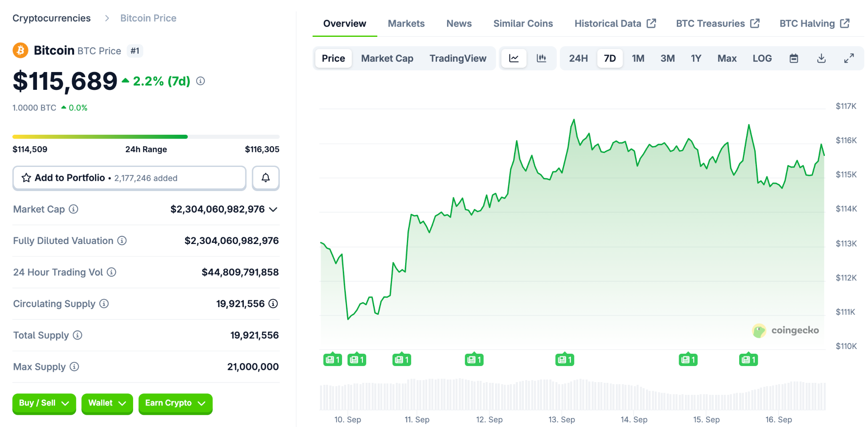This screenshot has height=427, width=868.
Task: Open the Markets tab
Action: (x=406, y=24)
